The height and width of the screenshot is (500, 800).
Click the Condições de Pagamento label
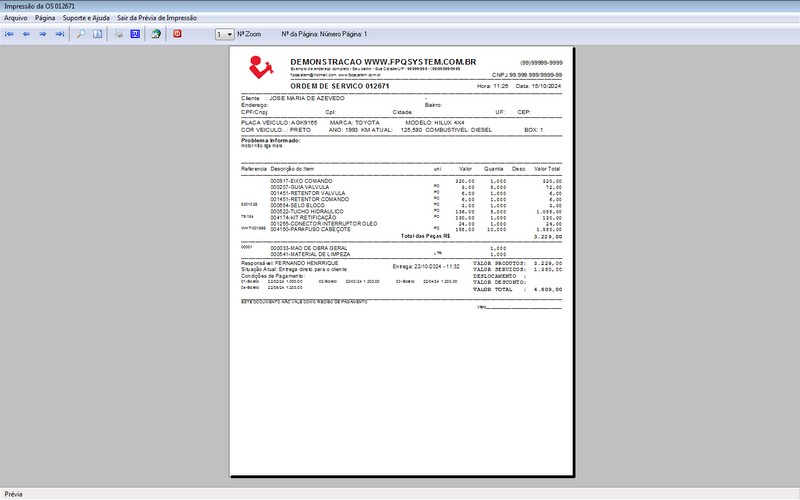[272, 276]
